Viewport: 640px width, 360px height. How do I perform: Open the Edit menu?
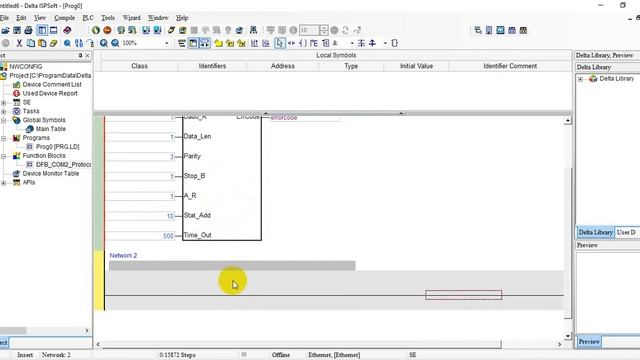(21, 18)
